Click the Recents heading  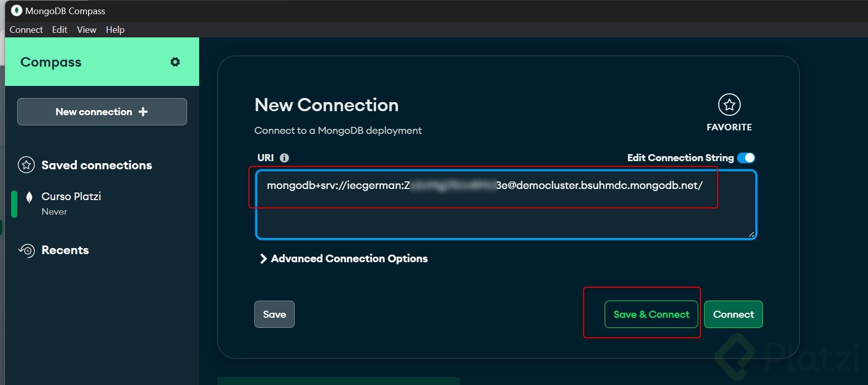(65, 250)
